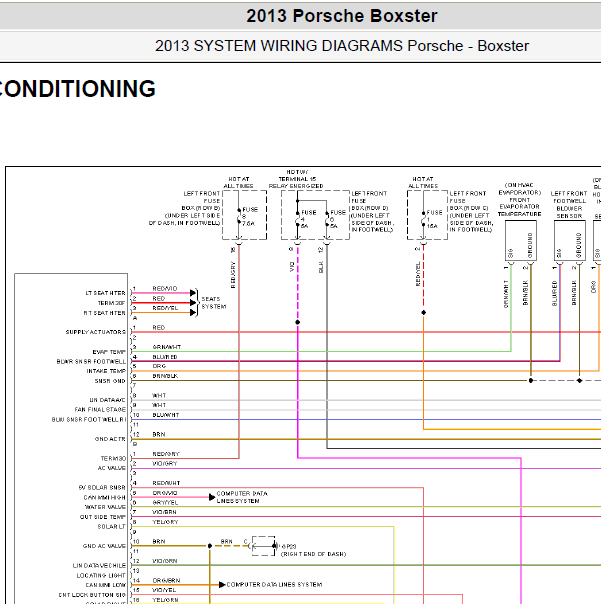
Task: Click the splice dot on the dashed RED/YEL wire
Action: click(x=423, y=312)
